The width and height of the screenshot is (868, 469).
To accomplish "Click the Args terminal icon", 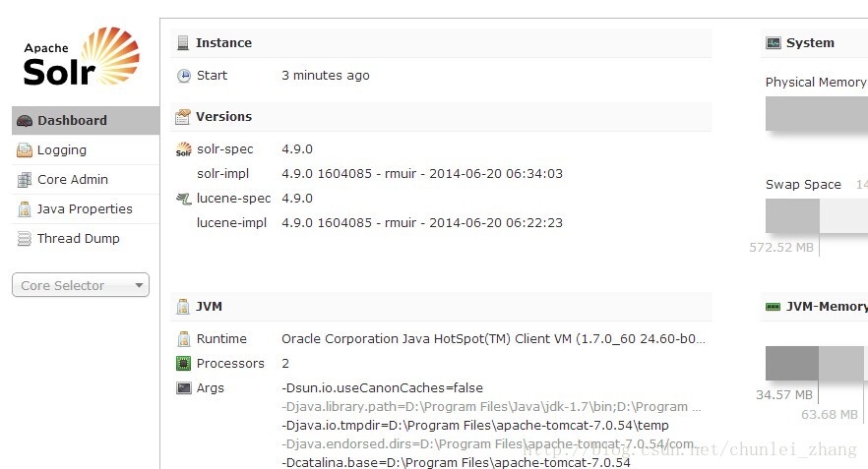I will (184, 388).
